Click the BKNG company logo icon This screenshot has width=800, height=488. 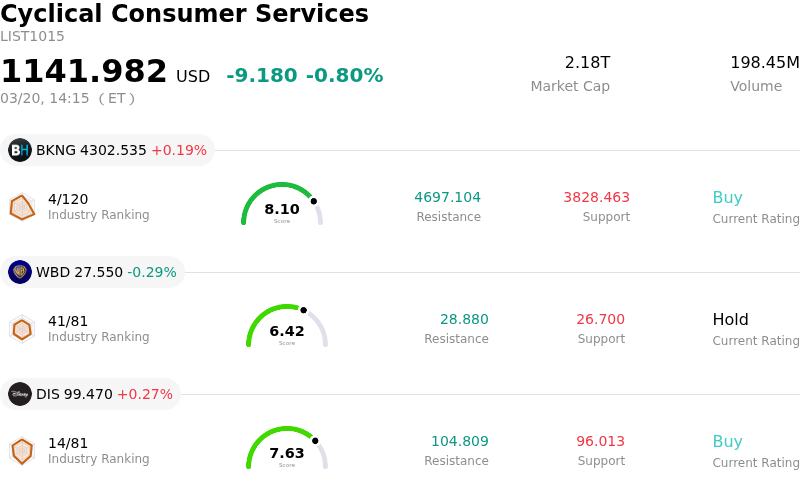[x=20, y=150]
